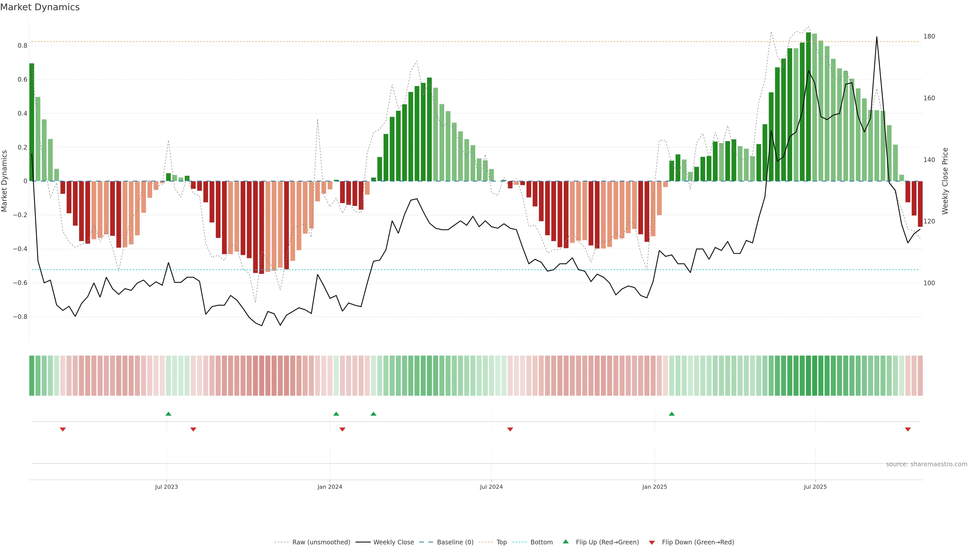This screenshot has width=980, height=551.
Task: Click the Jul 2025 x-axis label
Action: [815, 487]
